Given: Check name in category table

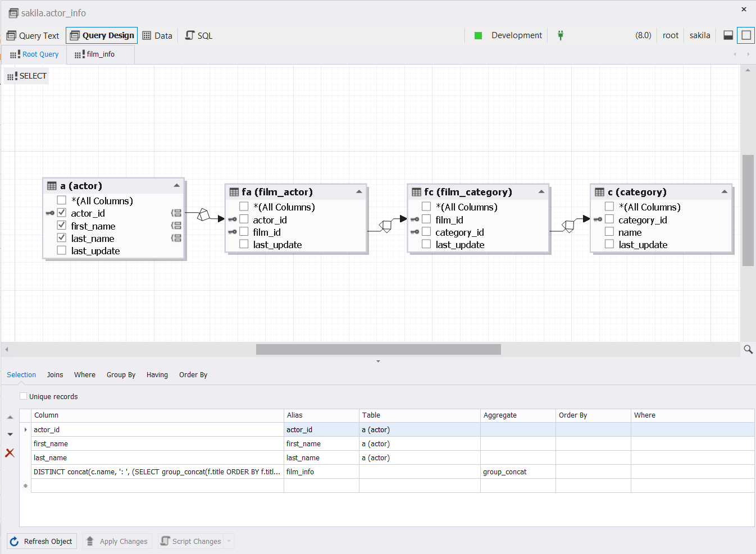Looking at the screenshot, I should pos(609,232).
